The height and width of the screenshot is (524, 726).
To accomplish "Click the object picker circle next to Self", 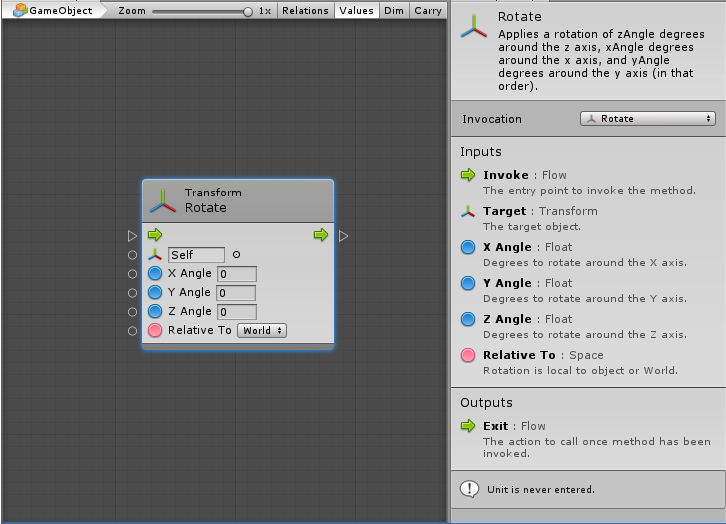I will click(x=237, y=254).
